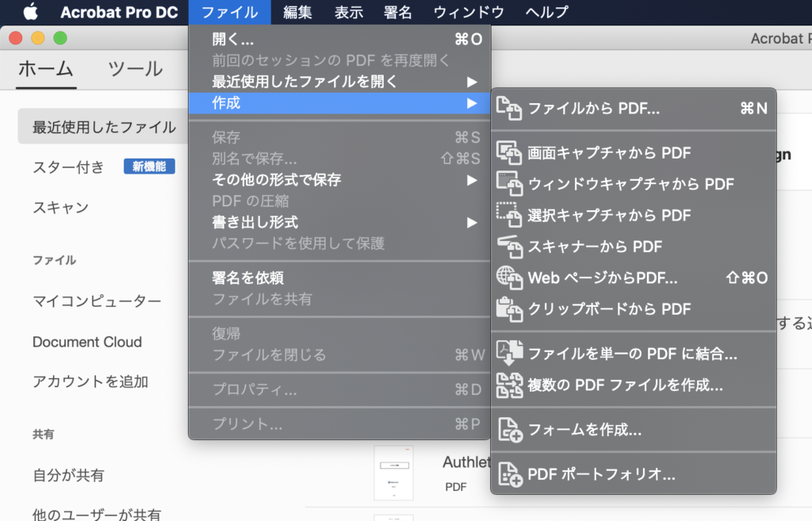Open the 'Acrobat Pro DC' application menu
The image size is (812, 521).
coord(119,12)
